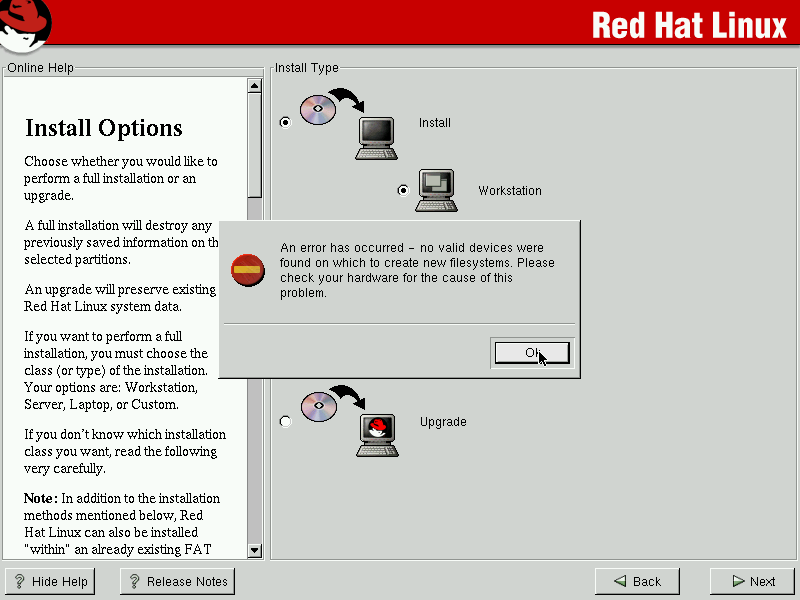
Task: Click the Red Hat Linux banner title
Action: click(689, 25)
